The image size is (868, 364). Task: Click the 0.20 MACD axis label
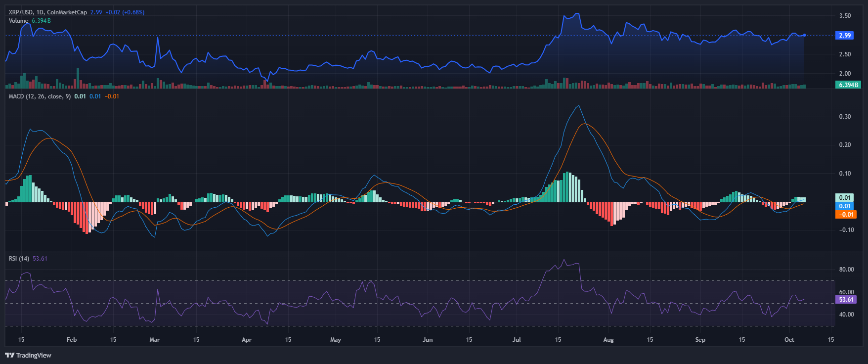click(845, 145)
